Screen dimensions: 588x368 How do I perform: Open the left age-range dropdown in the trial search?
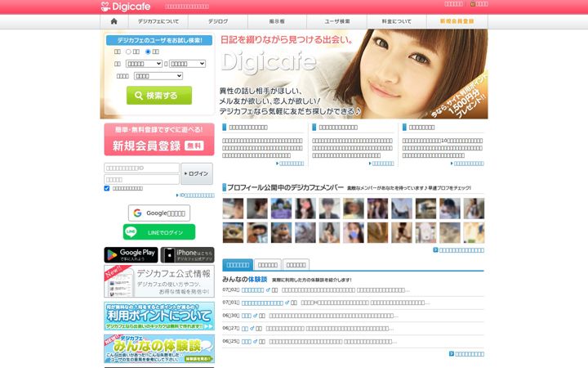pos(144,64)
